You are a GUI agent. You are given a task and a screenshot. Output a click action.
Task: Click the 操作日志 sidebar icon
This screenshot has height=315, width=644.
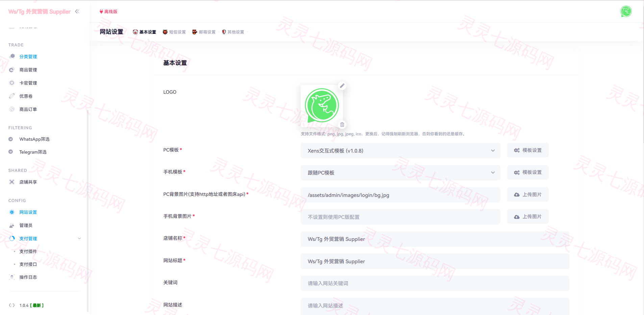(12, 277)
